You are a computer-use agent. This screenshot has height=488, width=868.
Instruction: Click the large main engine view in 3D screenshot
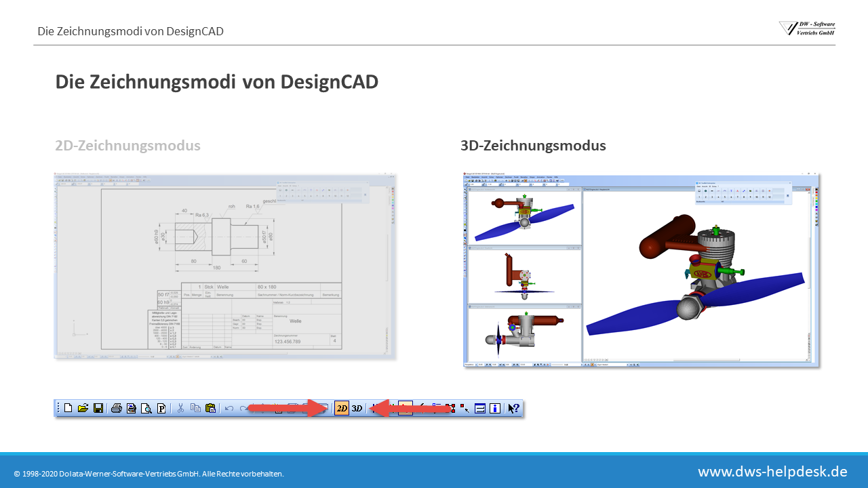(697, 273)
